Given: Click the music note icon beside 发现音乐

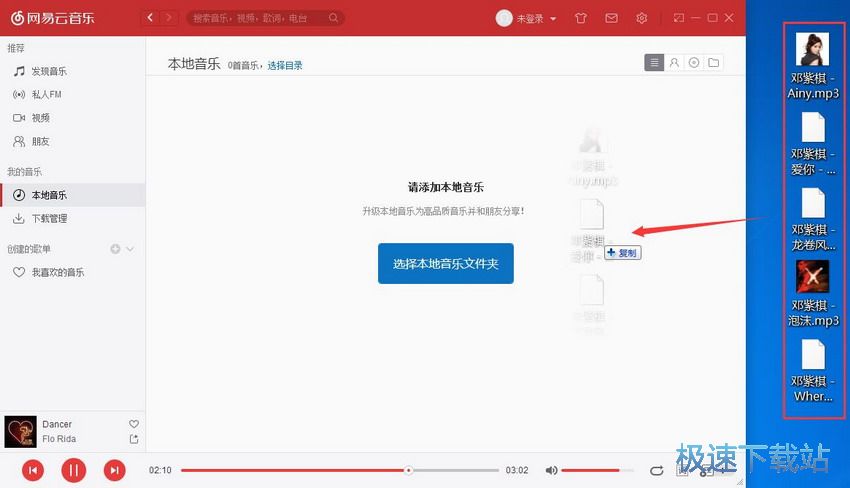Looking at the screenshot, I should click(19, 71).
